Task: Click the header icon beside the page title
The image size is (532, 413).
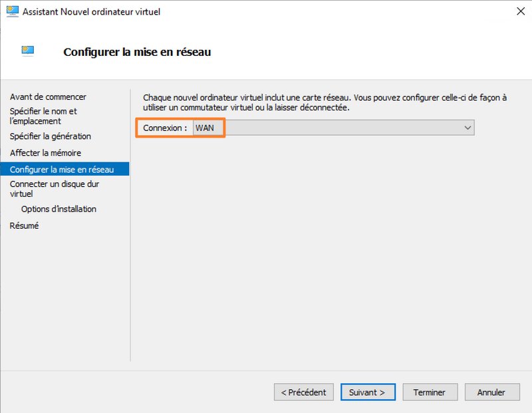Action: 28,51
